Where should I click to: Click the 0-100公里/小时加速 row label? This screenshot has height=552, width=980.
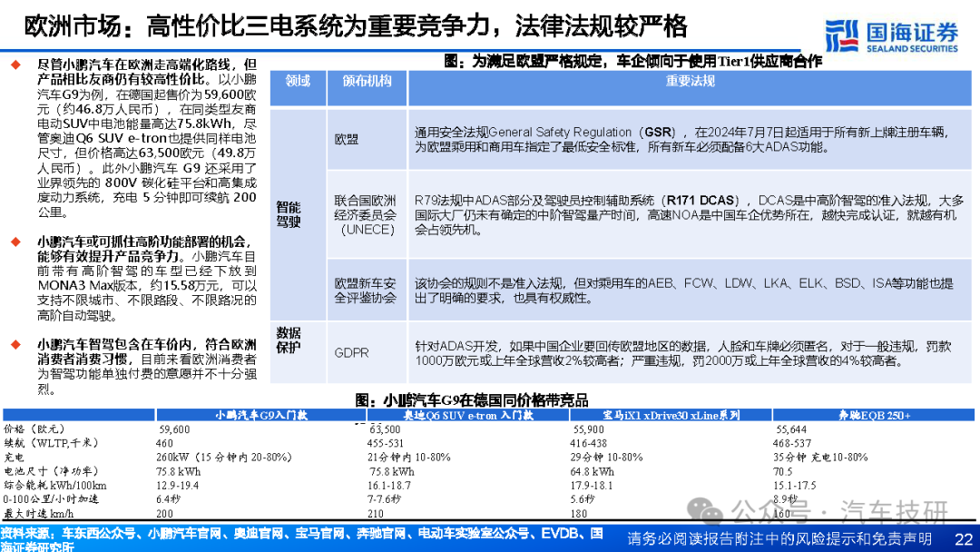coord(51,499)
